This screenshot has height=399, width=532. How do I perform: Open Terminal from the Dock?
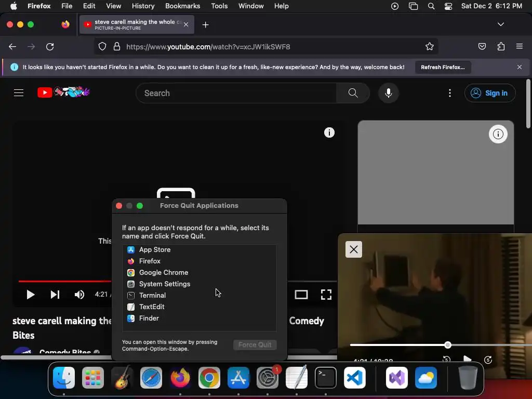tap(326, 378)
